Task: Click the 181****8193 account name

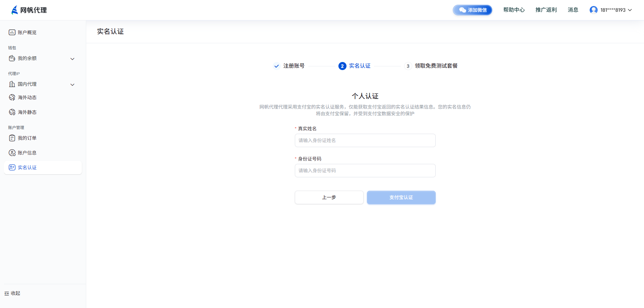Action: pyautogui.click(x=613, y=10)
